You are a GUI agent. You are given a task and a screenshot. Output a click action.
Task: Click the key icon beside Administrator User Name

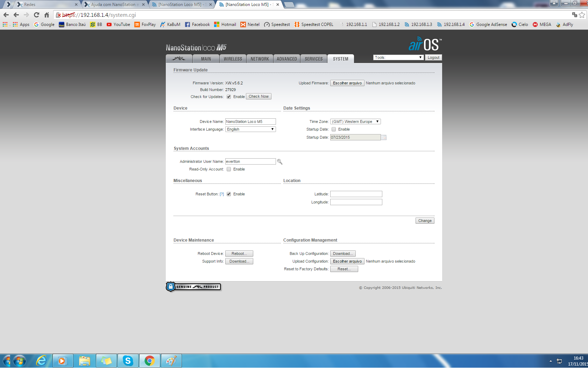(x=280, y=161)
